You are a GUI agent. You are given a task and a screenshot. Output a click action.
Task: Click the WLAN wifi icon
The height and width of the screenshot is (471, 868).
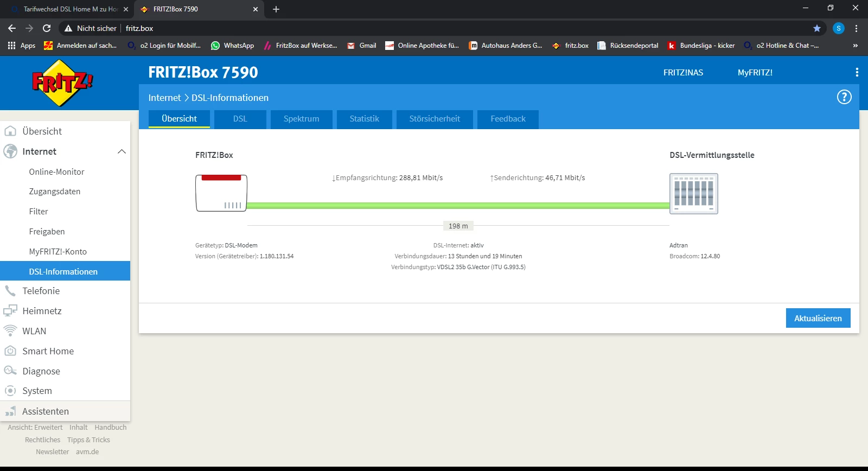click(x=10, y=331)
